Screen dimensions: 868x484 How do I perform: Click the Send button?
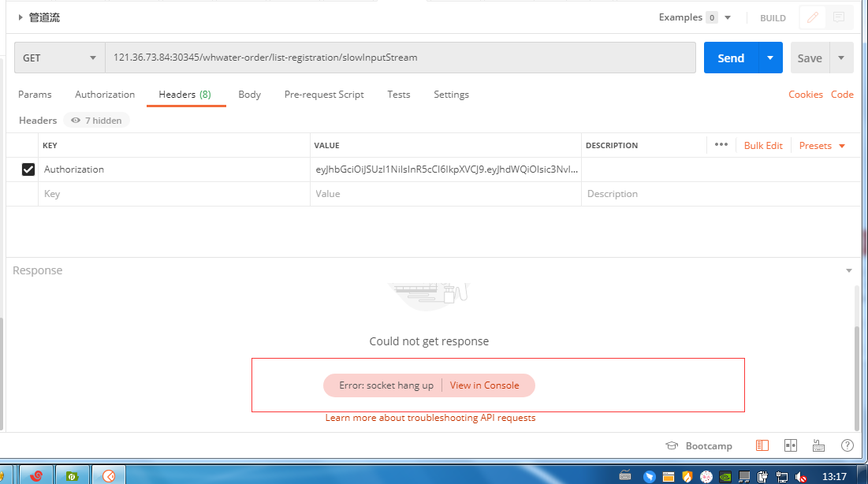tap(730, 58)
